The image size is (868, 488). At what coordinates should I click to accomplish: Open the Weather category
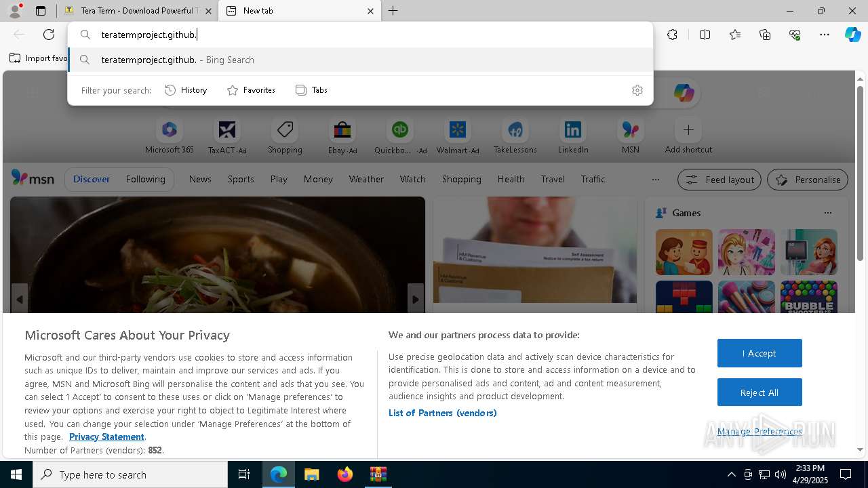366,179
